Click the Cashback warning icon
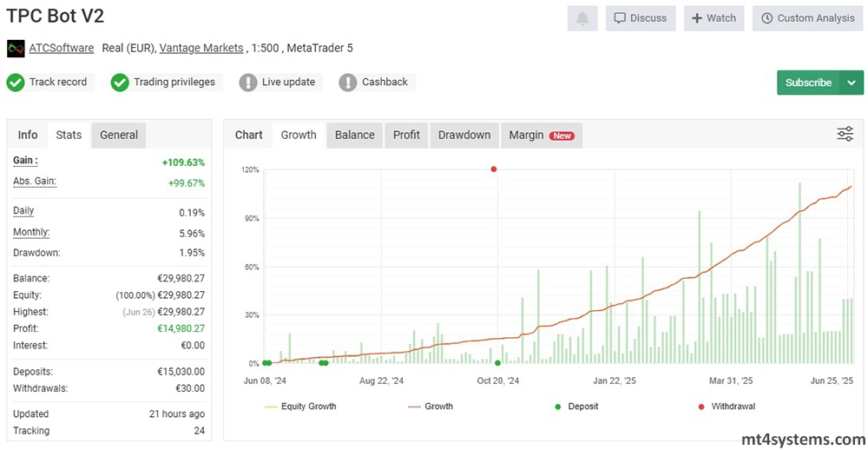 click(x=348, y=83)
